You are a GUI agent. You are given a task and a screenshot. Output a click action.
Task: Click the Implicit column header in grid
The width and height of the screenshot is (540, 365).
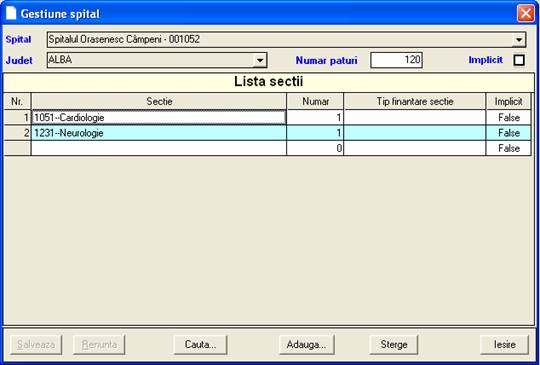coord(508,101)
